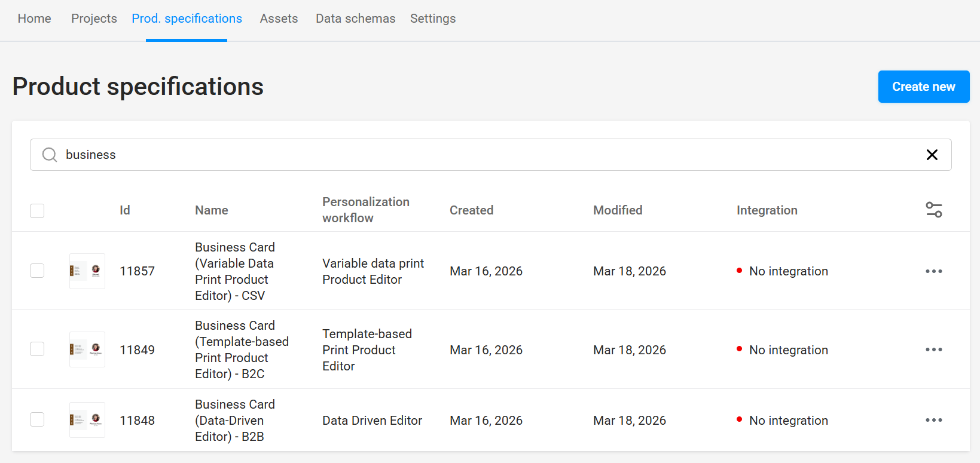Click thumbnail of Business Card B2C
Image resolution: width=980 pixels, height=463 pixels.
87,349
